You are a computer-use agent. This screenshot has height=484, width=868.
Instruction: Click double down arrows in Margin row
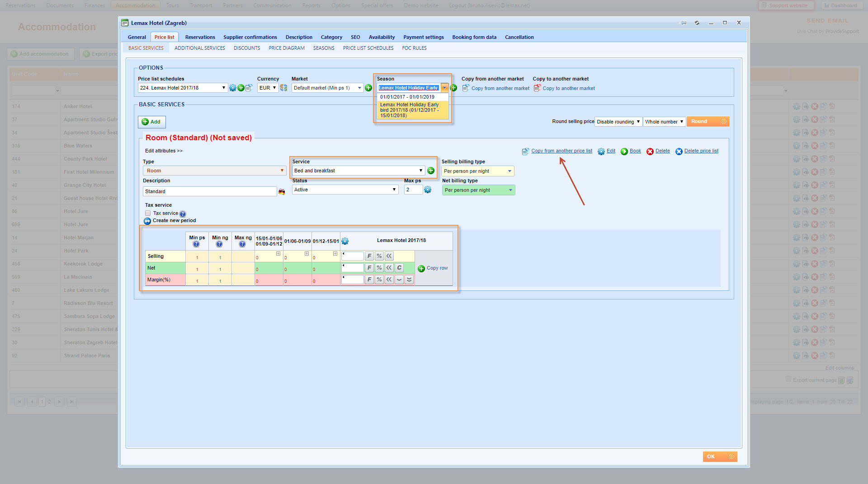click(x=409, y=280)
